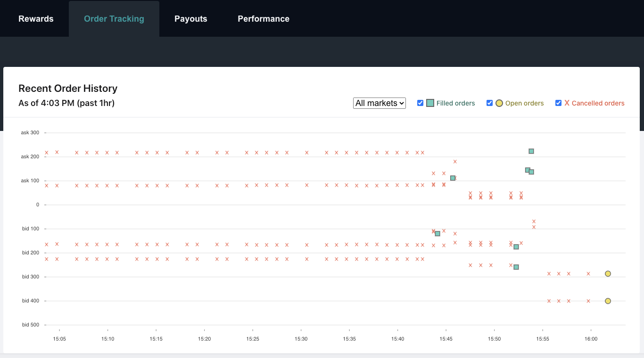Click the red X Cancelled orders legend icon
The image size is (644, 358).
(567, 103)
